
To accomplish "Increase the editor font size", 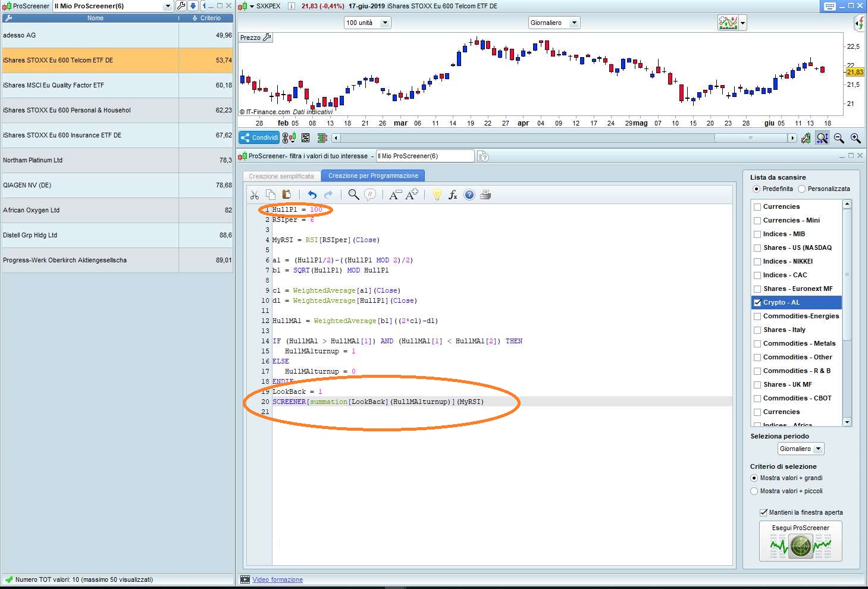I will coord(412,195).
